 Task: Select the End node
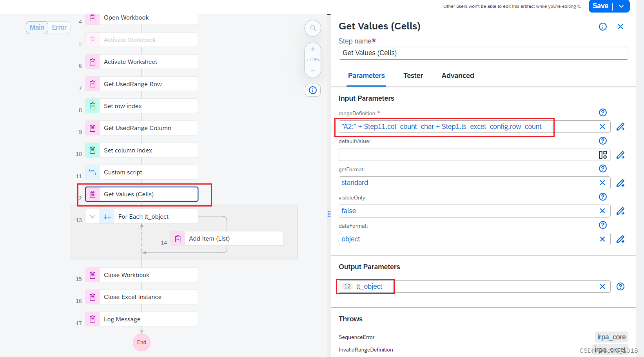click(x=141, y=342)
